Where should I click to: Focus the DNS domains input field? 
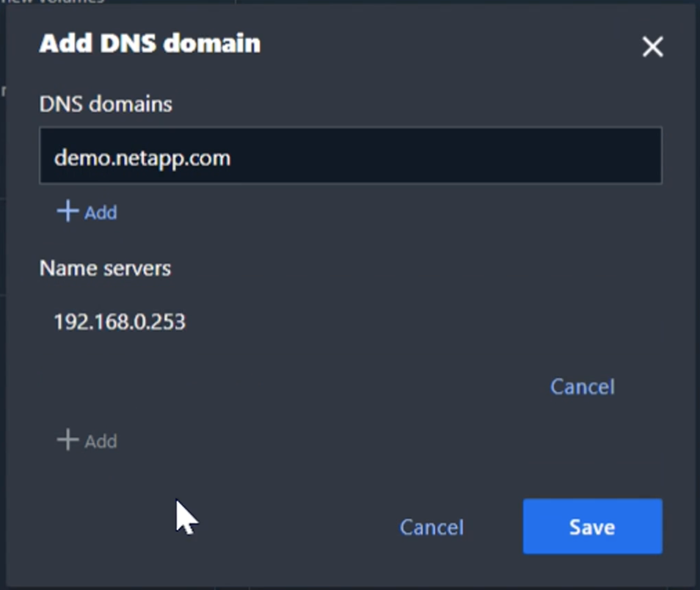pos(350,156)
